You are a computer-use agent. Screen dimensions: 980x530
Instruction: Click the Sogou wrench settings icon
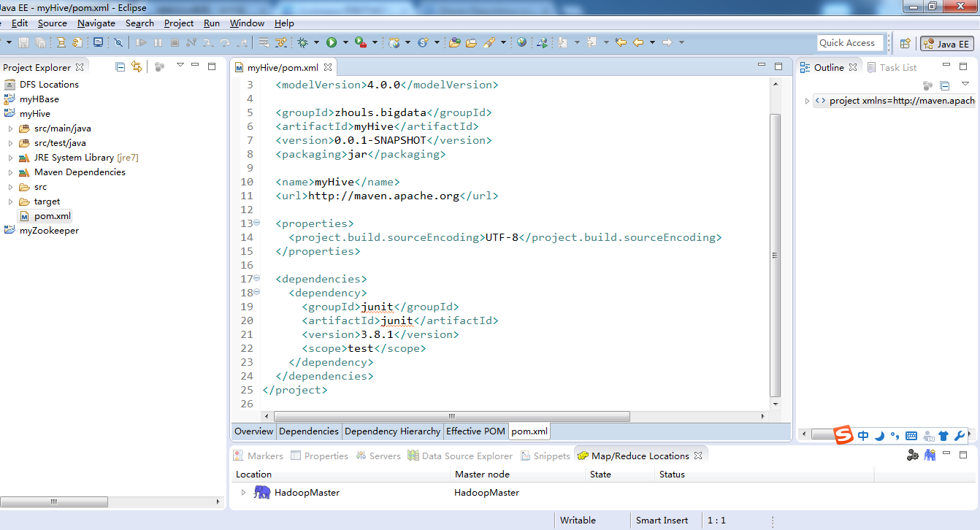960,436
